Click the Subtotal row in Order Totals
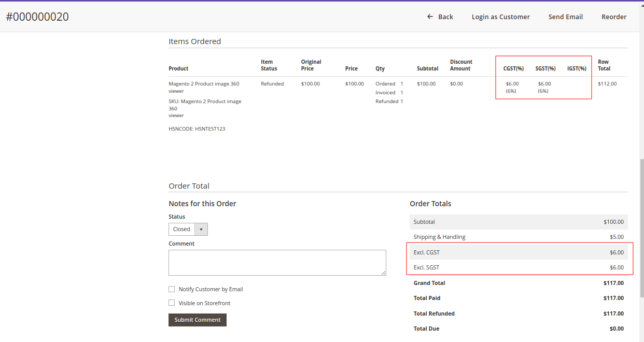The image size is (644, 342). [x=519, y=222]
